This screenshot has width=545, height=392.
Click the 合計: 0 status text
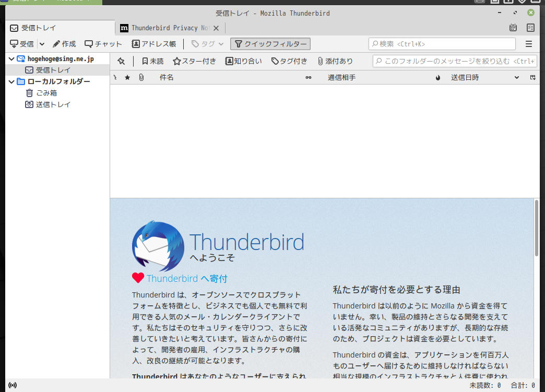click(523, 385)
